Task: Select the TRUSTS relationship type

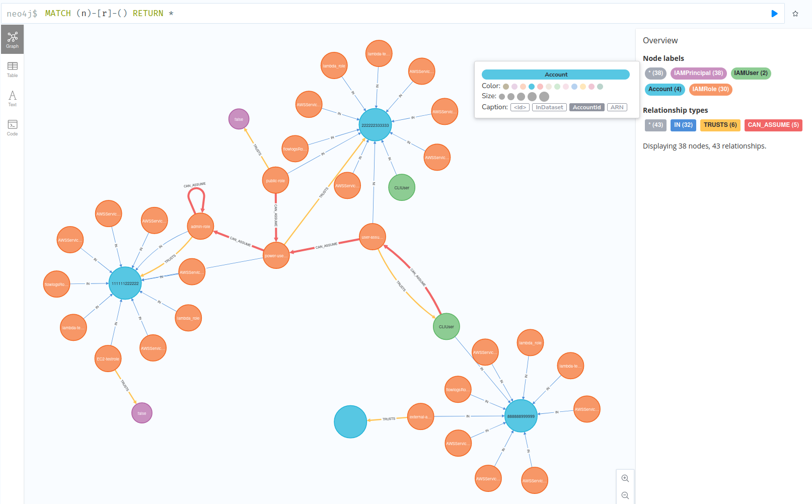Action: pyautogui.click(x=720, y=125)
